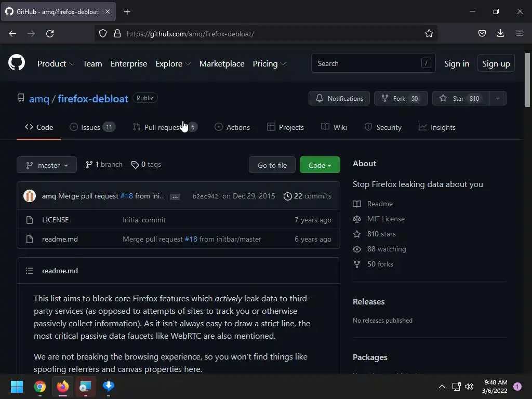Open the amq owner link

click(x=39, y=99)
